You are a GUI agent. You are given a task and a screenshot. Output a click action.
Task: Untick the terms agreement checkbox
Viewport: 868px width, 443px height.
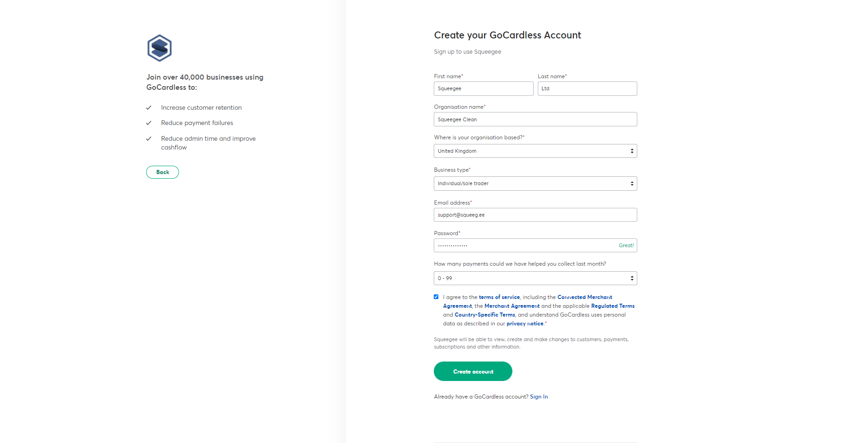[x=436, y=297]
